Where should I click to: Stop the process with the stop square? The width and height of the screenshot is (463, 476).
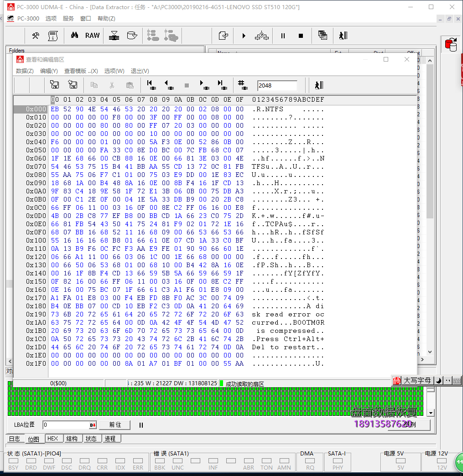click(x=301, y=36)
